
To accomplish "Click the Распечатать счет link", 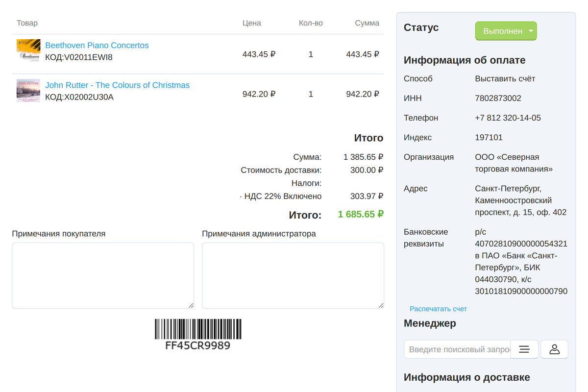I will pyautogui.click(x=438, y=309).
